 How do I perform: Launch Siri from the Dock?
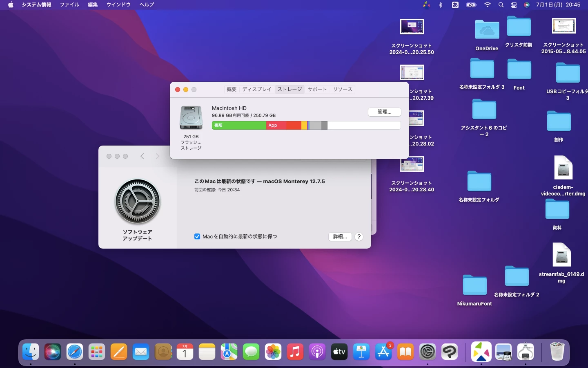pos(53,352)
